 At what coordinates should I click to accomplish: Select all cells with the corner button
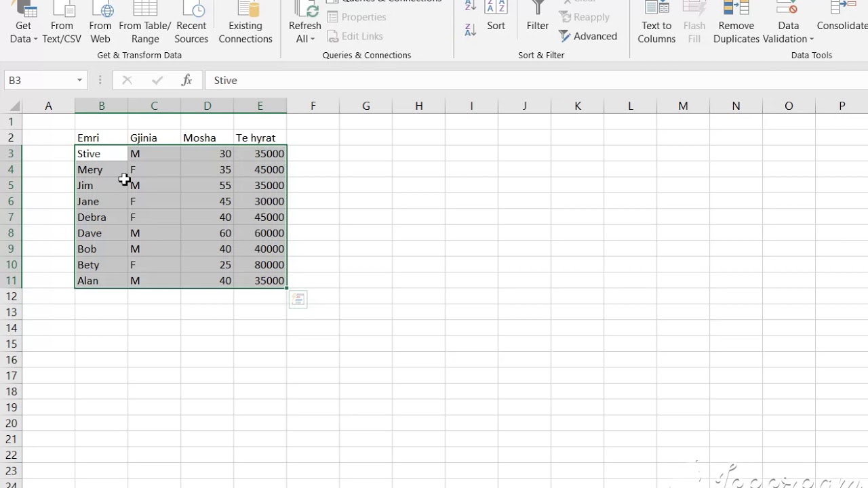(11, 106)
